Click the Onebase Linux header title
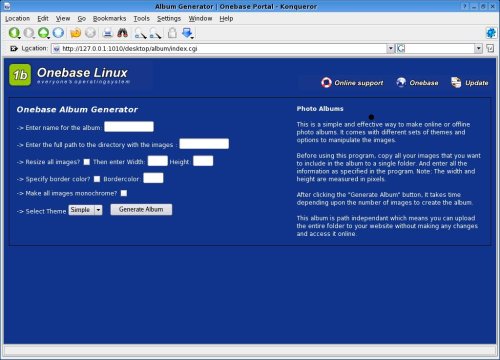500x360 pixels. 82,73
